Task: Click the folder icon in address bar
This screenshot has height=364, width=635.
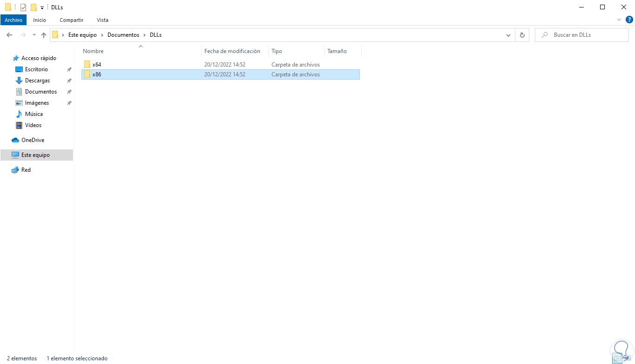Action: (55, 35)
